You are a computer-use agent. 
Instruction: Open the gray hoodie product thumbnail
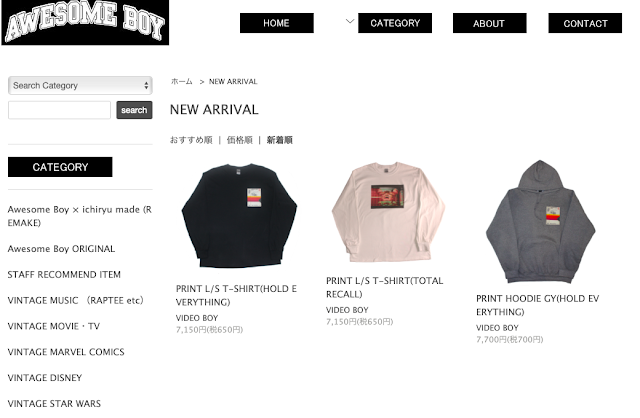click(x=540, y=222)
